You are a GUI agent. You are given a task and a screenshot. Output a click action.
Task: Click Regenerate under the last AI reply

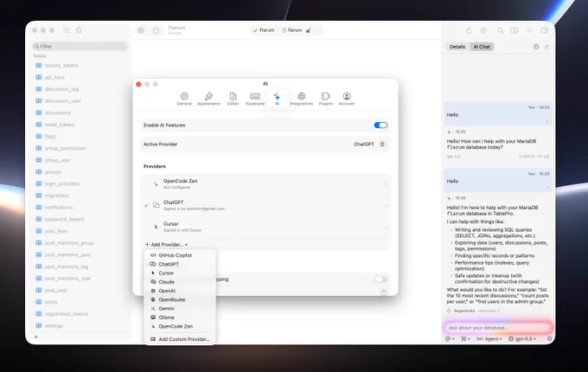coord(461,311)
